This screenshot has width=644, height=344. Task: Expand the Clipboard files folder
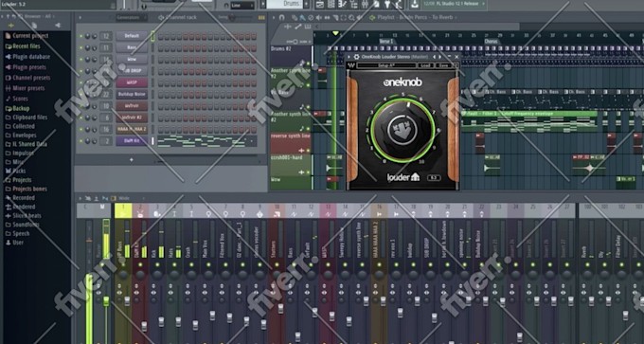coord(29,118)
